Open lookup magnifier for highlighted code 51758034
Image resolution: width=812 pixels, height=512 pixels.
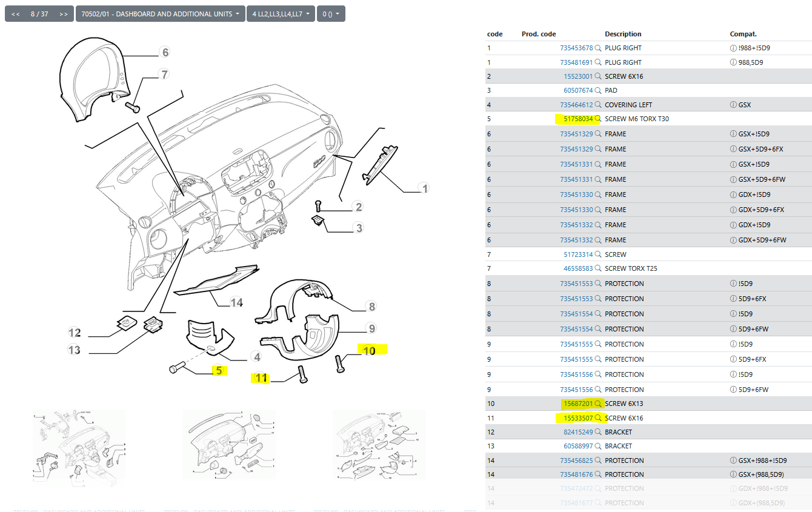pyautogui.click(x=597, y=119)
